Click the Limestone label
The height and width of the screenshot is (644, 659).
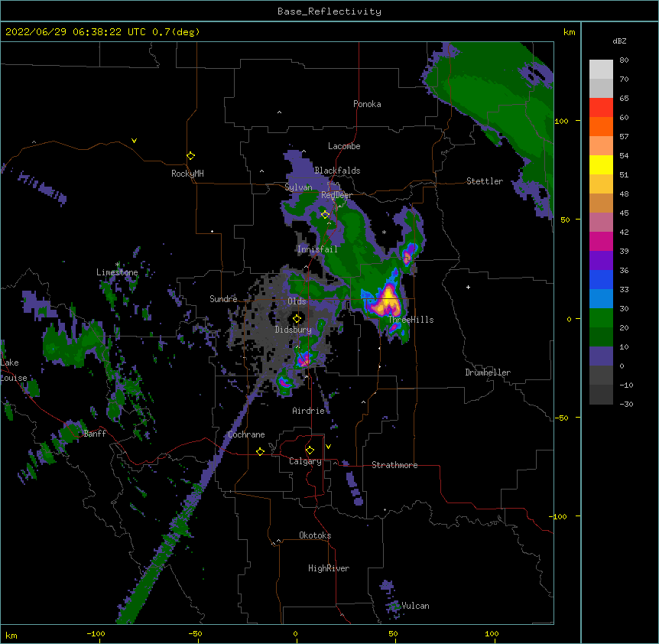(x=117, y=272)
